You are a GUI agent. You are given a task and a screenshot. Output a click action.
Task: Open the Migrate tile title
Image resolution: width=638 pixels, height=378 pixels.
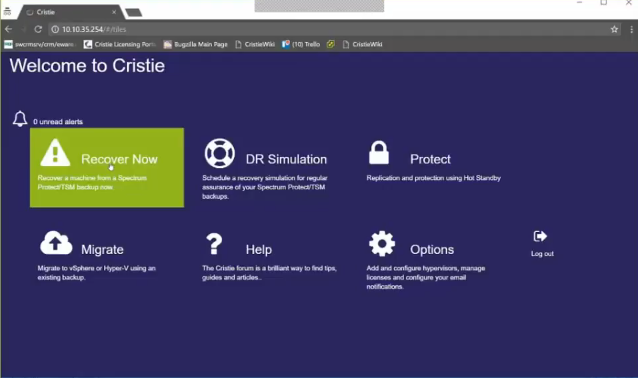[x=102, y=249]
